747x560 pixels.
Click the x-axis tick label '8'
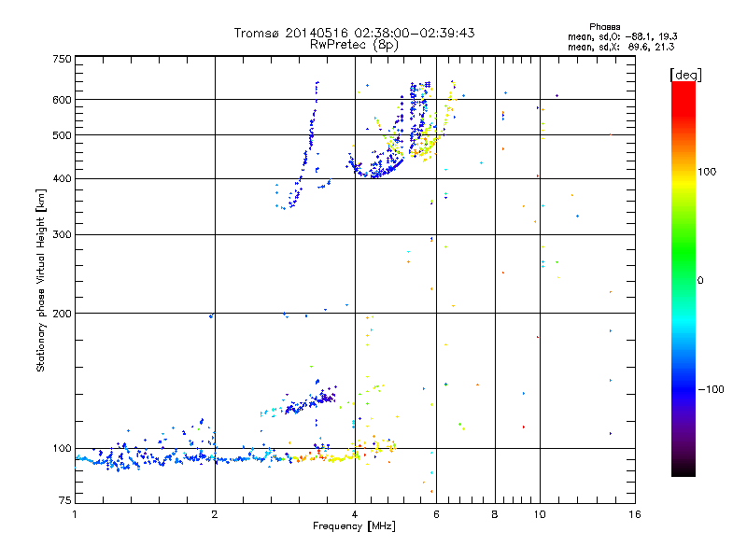[x=495, y=514]
